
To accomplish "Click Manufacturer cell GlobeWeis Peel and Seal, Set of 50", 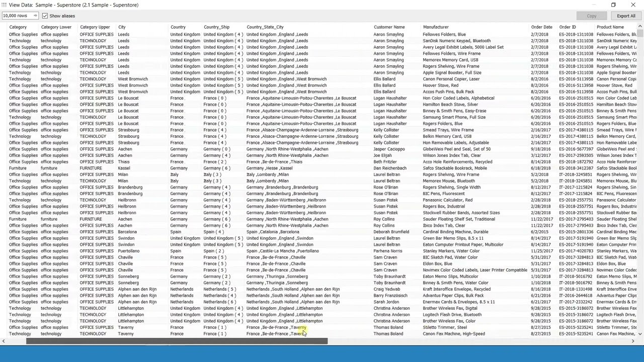I will tap(456, 149).
